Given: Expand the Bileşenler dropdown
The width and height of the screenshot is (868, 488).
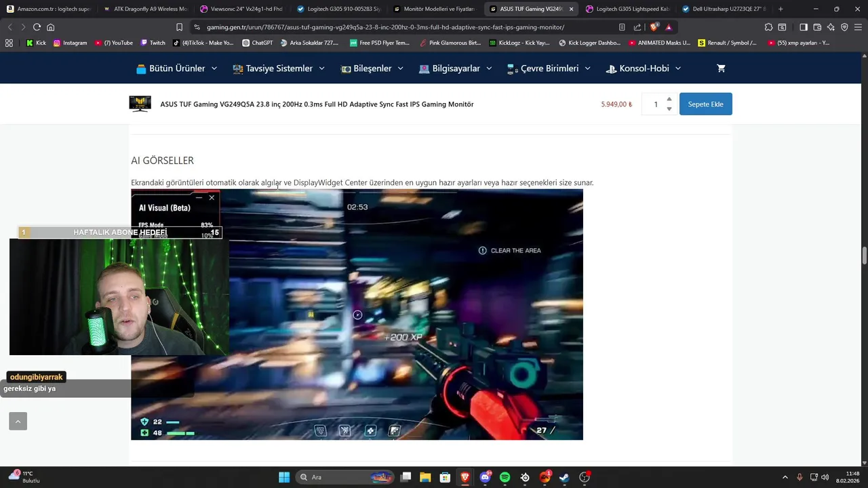Looking at the screenshot, I should pyautogui.click(x=372, y=68).
